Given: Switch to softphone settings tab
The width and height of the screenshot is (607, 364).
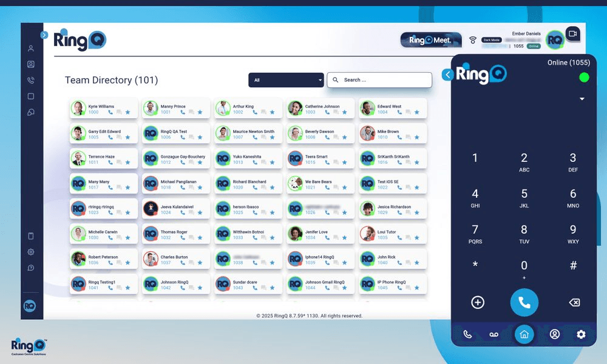Looking at the screenshot, I should pos(581,334).
